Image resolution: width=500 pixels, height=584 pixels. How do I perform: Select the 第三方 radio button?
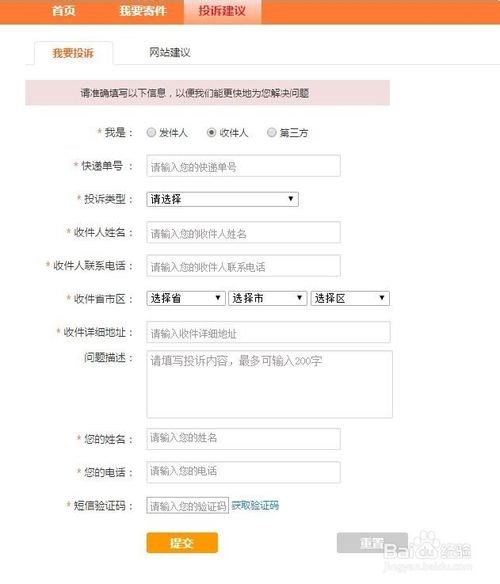pos(272,132)
